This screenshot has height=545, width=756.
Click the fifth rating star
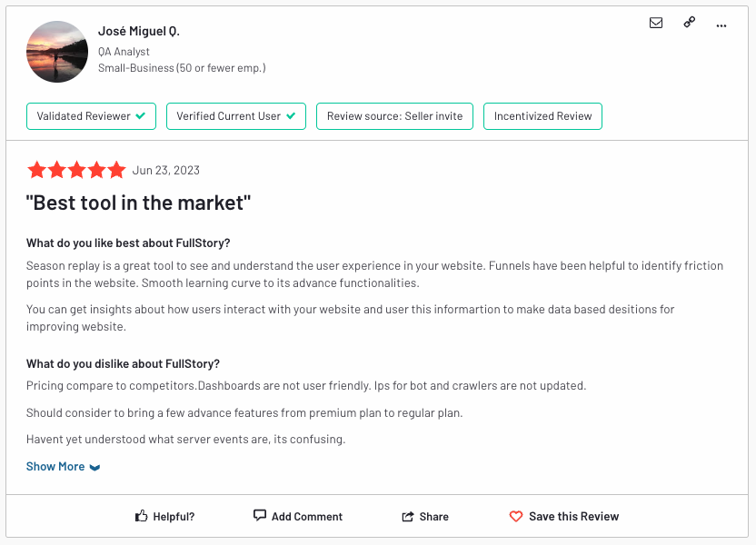click(x=116, y=170)
